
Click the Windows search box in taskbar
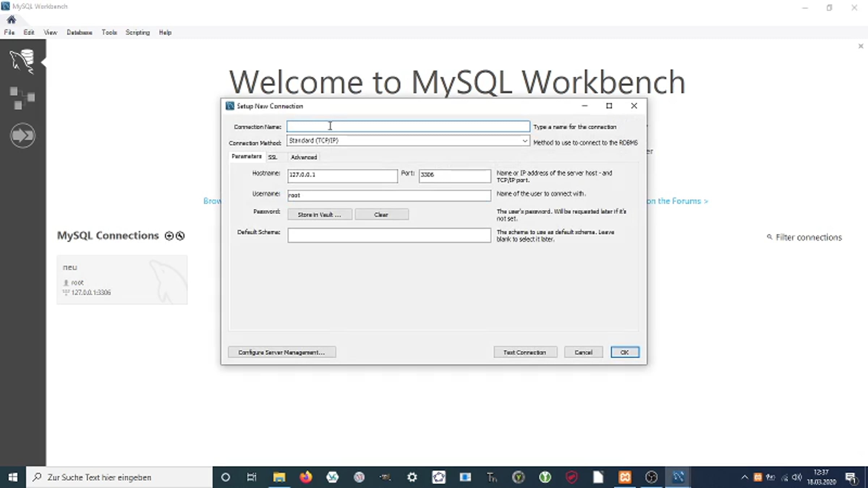coord(119,477)
